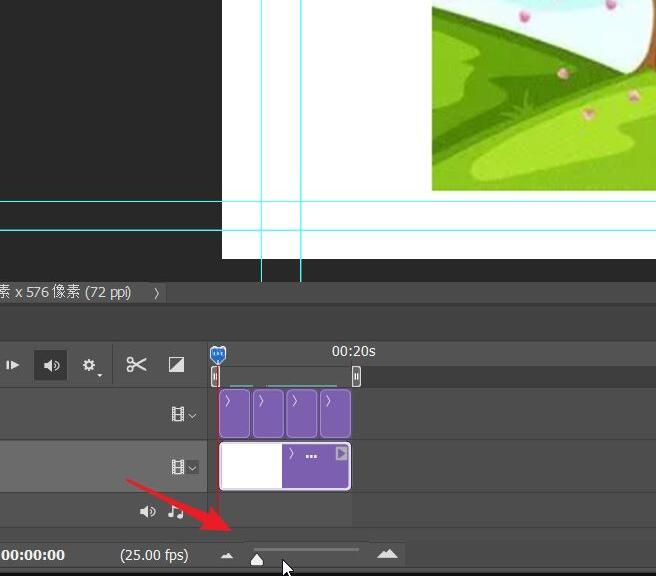Open first video track filmstrip menu

183,414
